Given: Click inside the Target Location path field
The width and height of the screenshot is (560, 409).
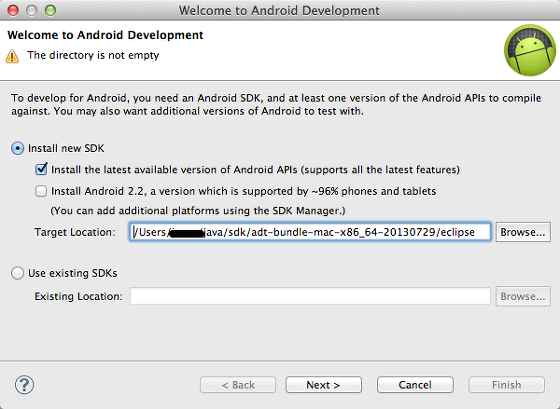Looking at the screenshot, I should pyautogui.click(x=310, y=232).
